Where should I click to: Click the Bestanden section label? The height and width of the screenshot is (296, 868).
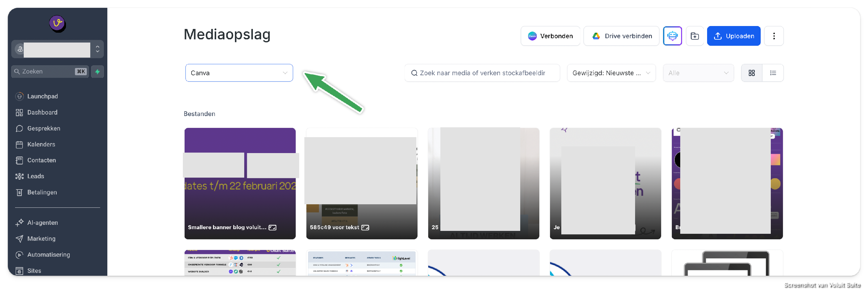tap(199, 114)
